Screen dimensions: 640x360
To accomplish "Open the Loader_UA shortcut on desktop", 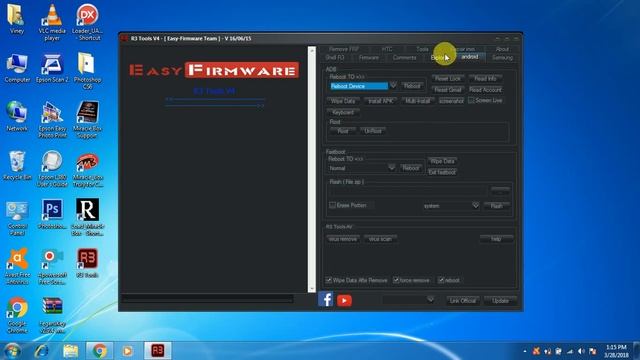I will click(87, 22).
